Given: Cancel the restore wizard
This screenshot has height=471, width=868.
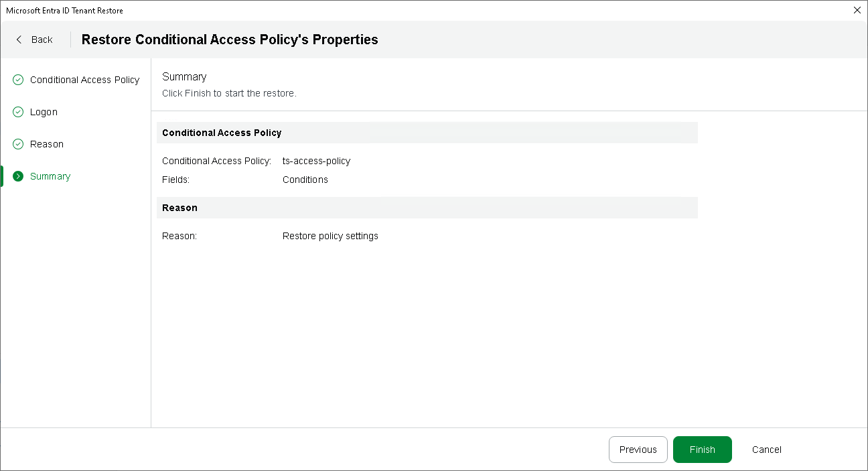Looking at the screenshot, I should [x=766, y=450].
